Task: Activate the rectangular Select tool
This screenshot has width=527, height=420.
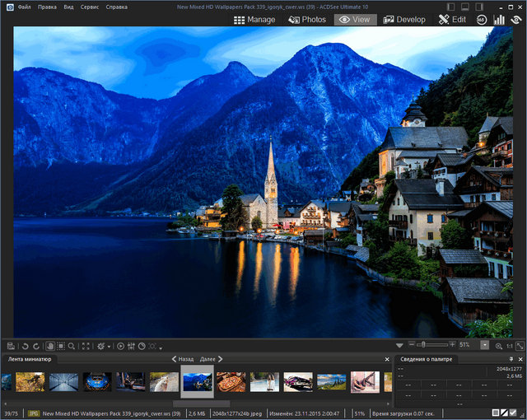Action: tap(61, 347)
